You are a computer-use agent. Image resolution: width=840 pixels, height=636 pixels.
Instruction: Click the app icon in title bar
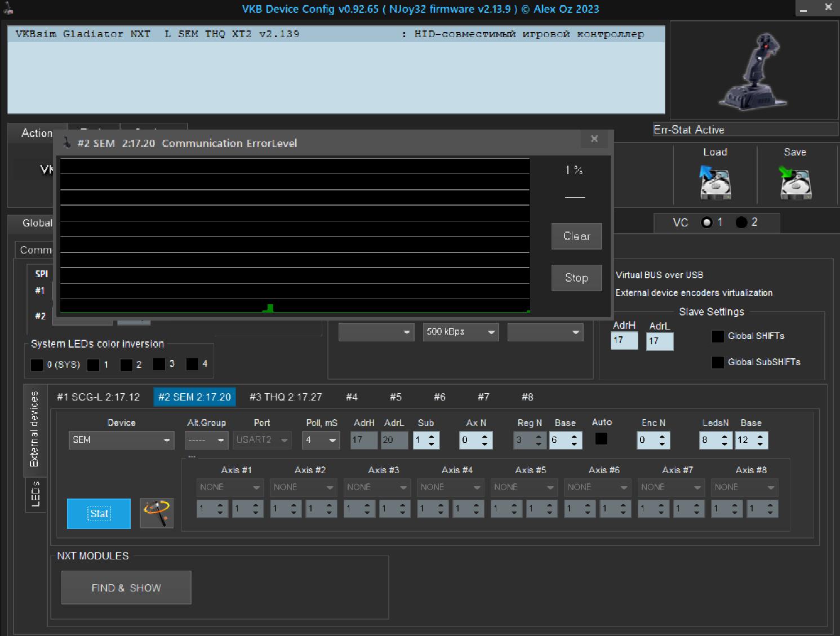point(8,8)
